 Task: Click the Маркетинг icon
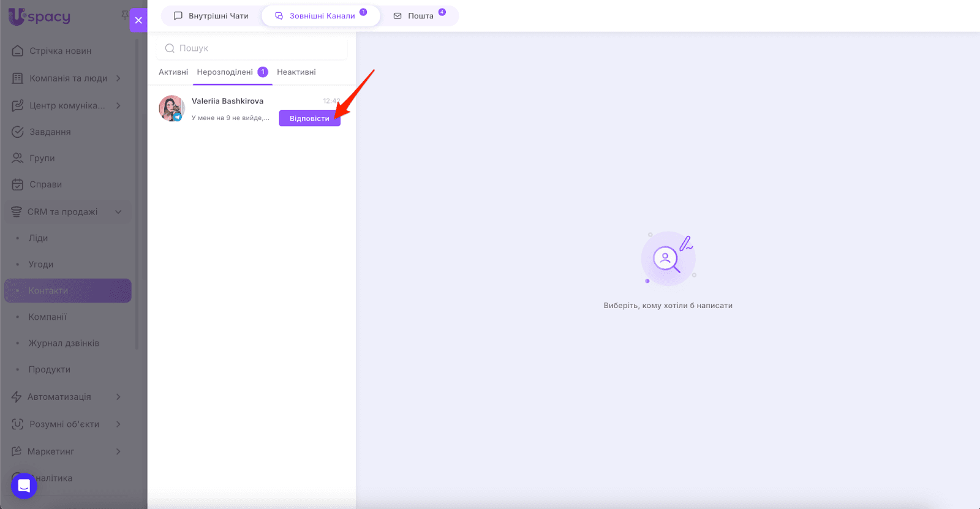[x=17, y=451]
